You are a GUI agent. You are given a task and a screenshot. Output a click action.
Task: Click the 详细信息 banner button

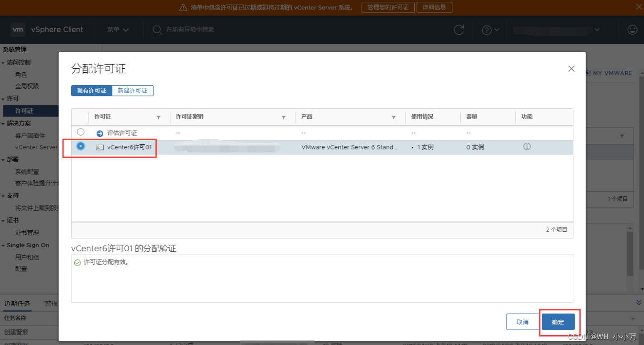coord(434,8)
